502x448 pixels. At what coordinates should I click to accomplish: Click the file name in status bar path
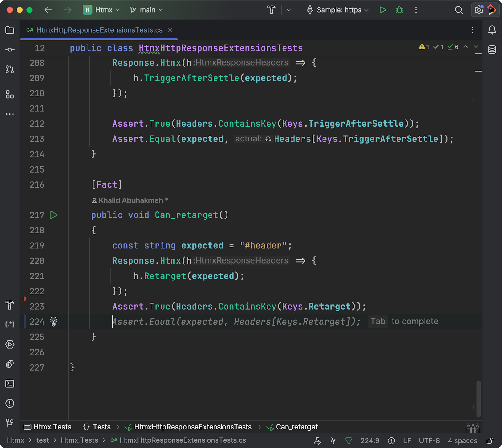(x=178, y=440)
